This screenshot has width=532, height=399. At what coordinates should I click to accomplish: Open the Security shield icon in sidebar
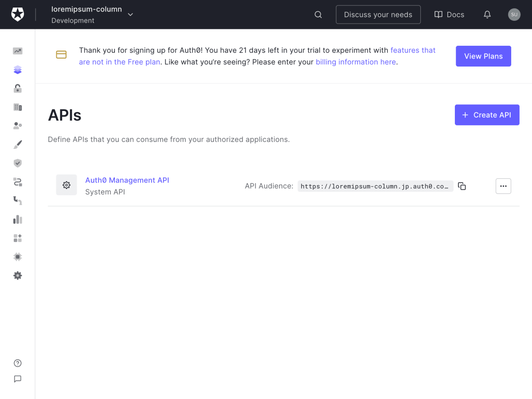point(18,163)
